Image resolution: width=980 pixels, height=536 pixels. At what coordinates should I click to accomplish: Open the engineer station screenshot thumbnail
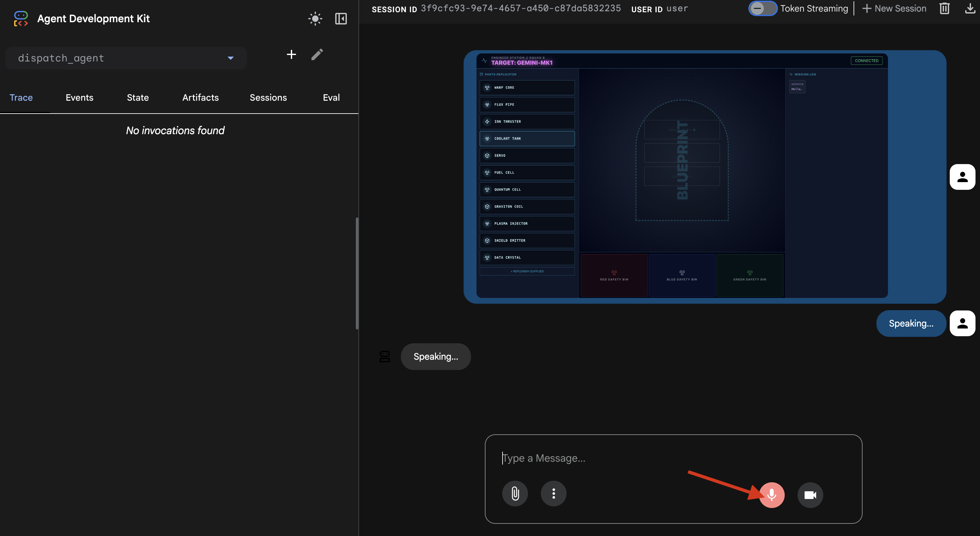[682, 176]
